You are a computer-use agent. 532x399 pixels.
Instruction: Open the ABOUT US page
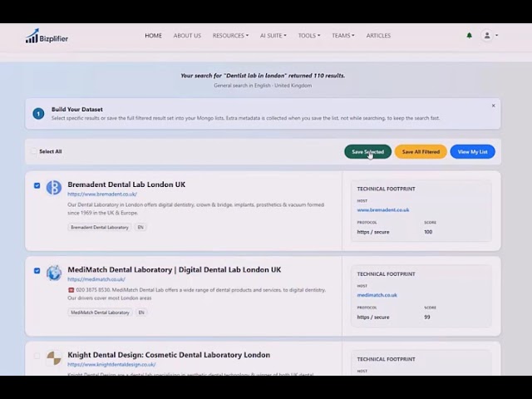187,36
